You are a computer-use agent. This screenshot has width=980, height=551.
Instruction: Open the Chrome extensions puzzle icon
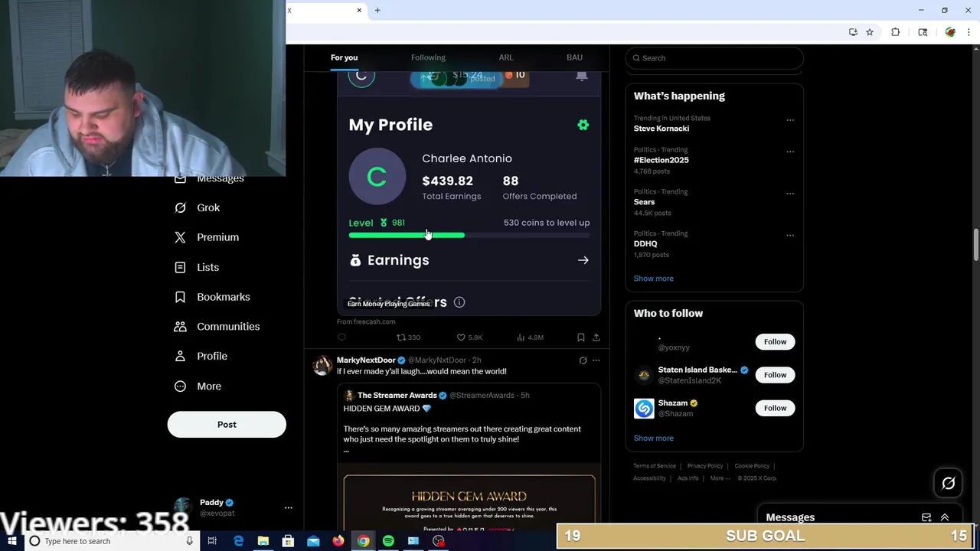pos(895,32)
